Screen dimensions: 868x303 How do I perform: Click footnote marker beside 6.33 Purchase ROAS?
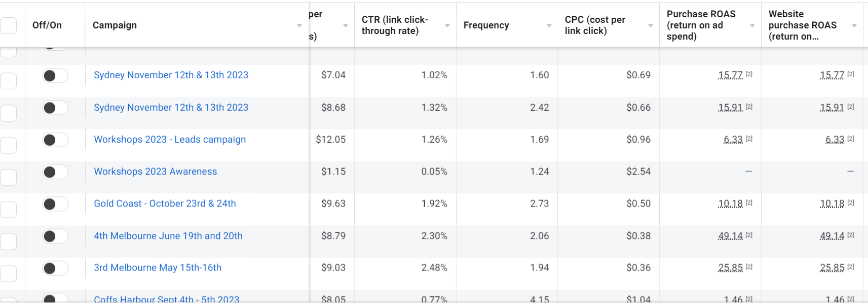click(749, 139)
